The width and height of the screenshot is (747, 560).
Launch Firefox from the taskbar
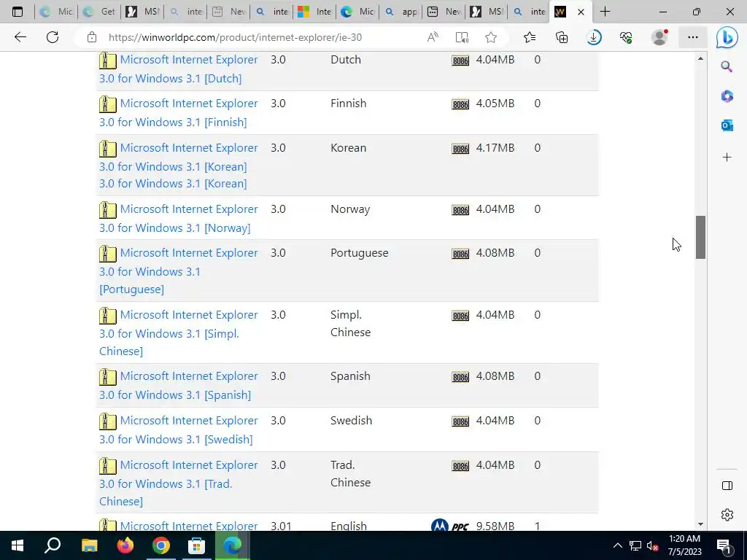pyautogui.click(x=125, y=545)
